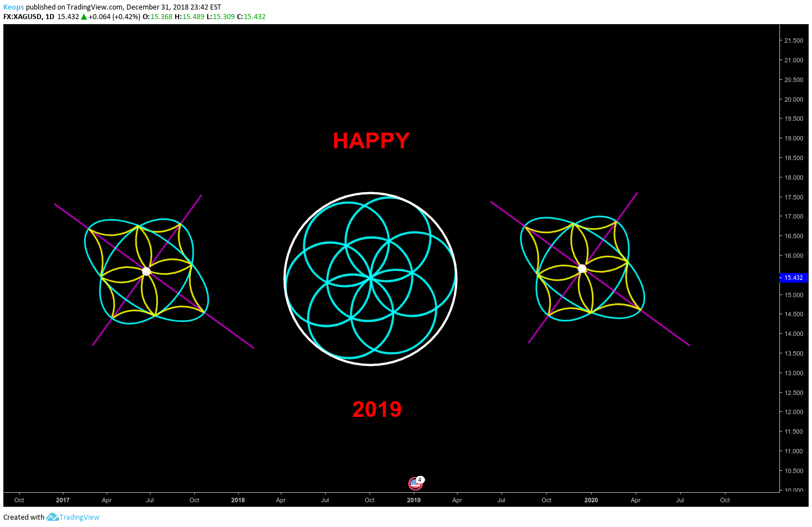Click the 2019 label on time axis

414,500
